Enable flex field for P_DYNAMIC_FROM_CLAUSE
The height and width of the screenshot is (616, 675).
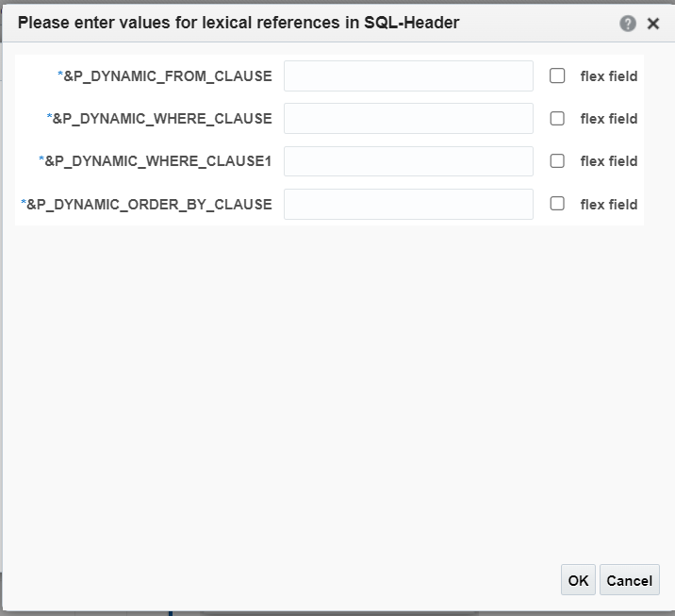[x=557, y=75]
